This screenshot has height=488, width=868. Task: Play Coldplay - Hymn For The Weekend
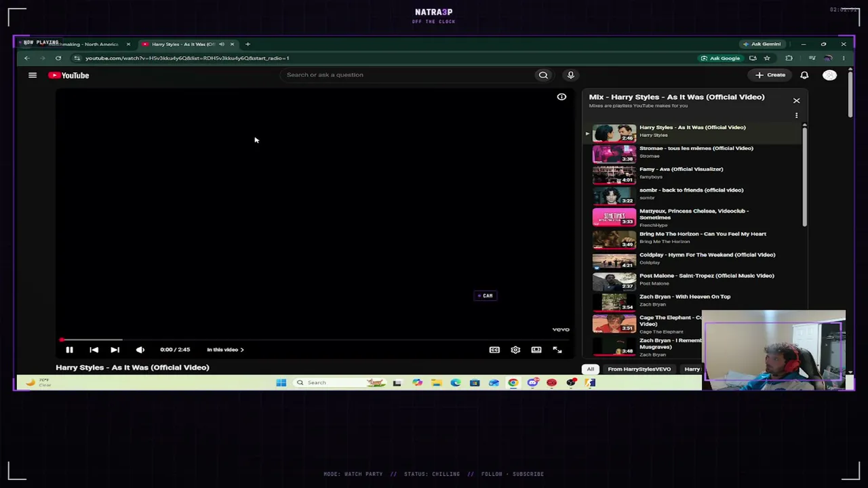pyautogui.click(x=707, y=255)
